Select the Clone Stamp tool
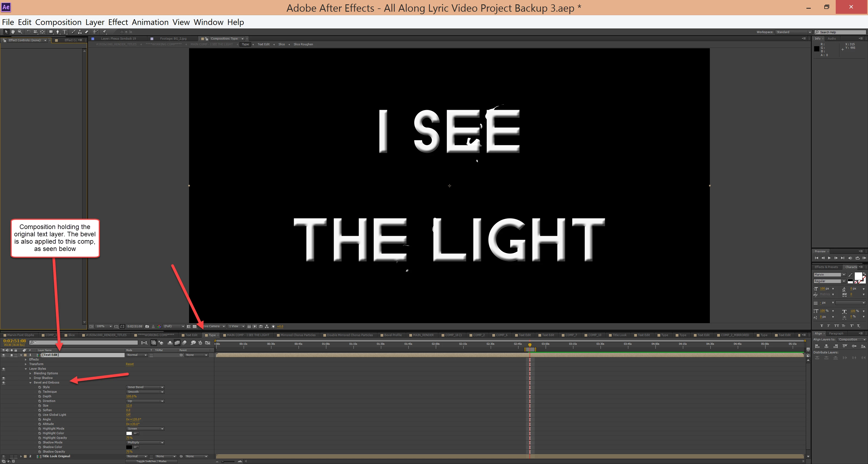Viewport: 868px width, 464px height. coord(80,32)
